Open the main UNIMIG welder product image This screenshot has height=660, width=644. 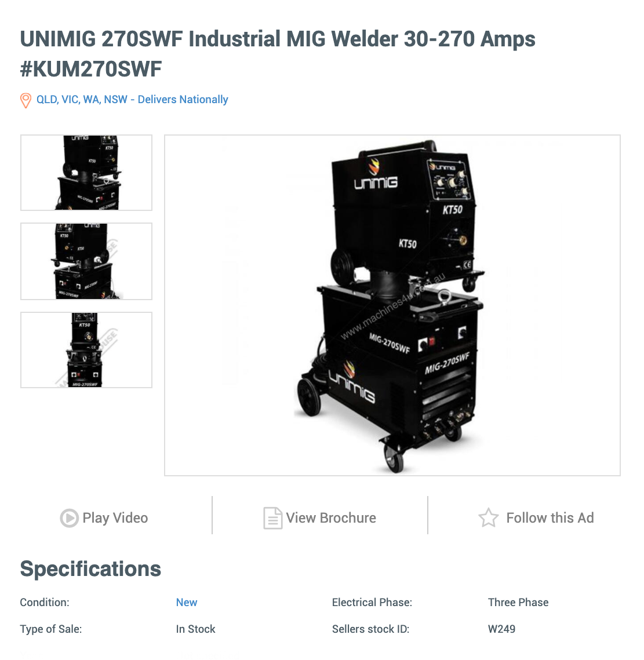(392, 305)
